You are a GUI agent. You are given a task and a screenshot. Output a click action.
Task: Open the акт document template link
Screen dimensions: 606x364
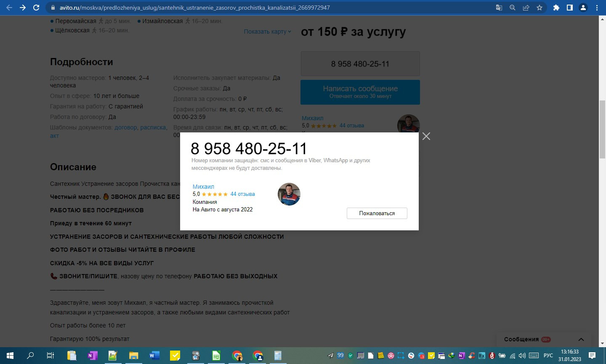[54, 136]
